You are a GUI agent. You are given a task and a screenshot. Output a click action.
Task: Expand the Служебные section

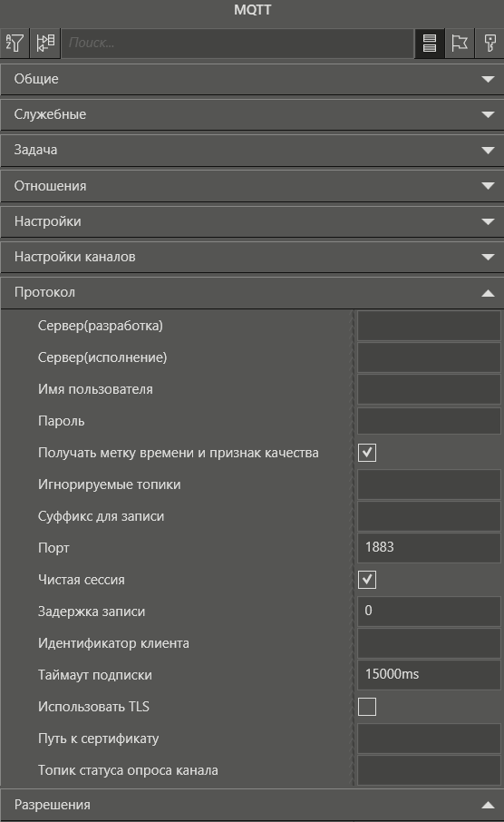coord(252,114)
